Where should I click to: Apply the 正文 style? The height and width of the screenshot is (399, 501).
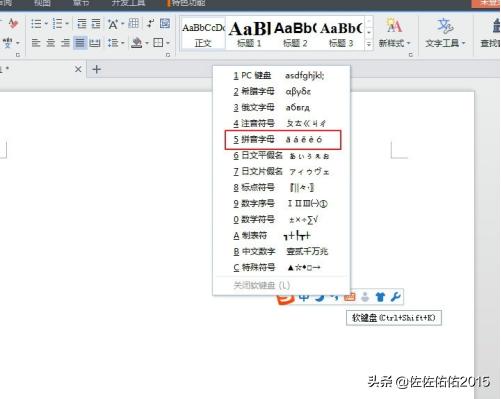click(x=203, y=34)
